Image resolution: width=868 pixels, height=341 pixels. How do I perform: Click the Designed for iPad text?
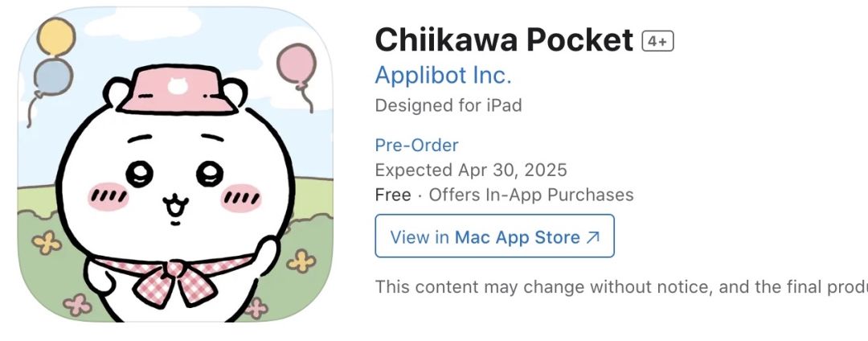[x=448, y=105]
